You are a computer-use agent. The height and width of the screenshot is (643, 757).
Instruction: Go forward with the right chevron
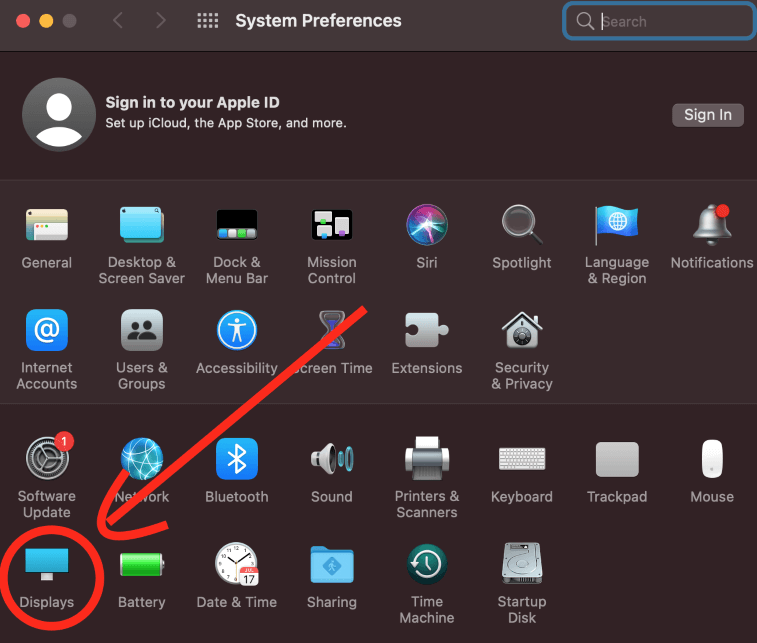tap(161, 21)
